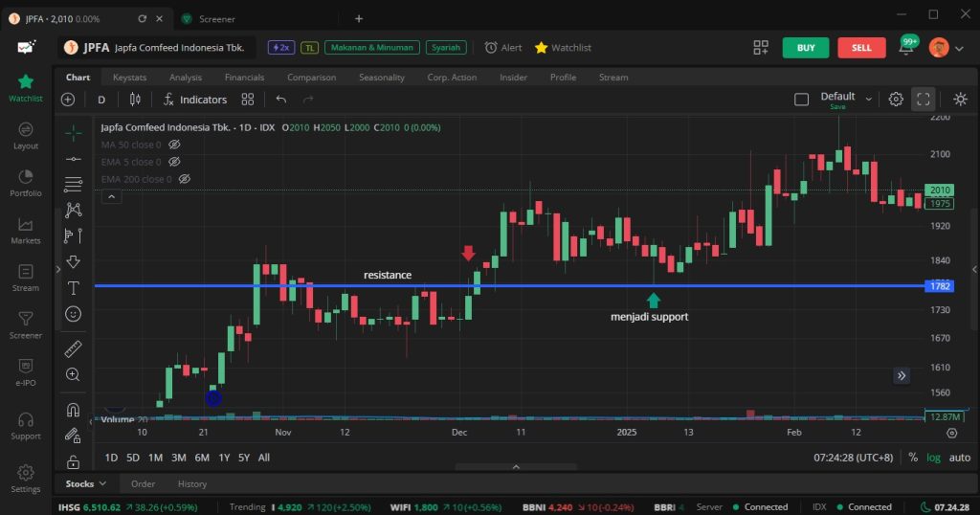The image size is (980, 515).
Task: Enter fullscreen chart mode
Action: (924, 99)
